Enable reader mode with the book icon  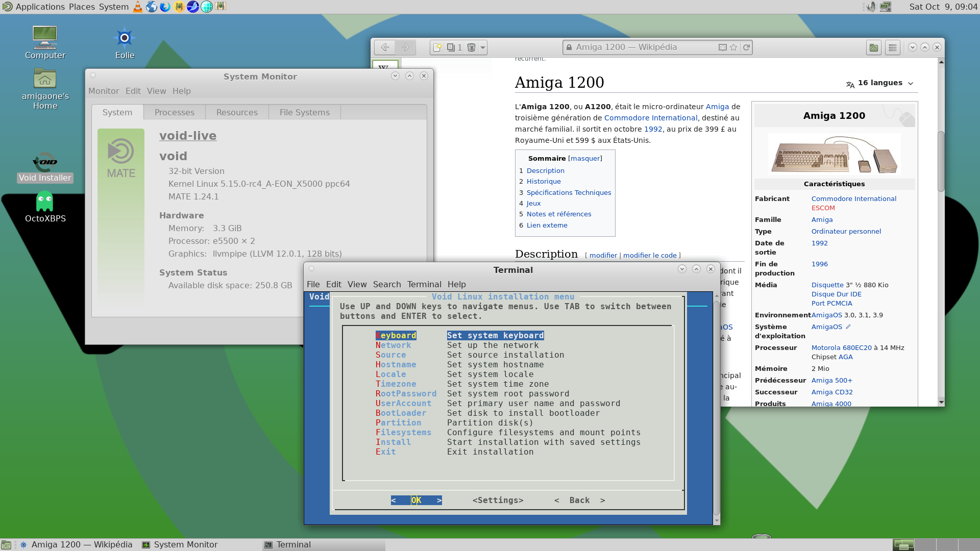click(x=722, y=47)
